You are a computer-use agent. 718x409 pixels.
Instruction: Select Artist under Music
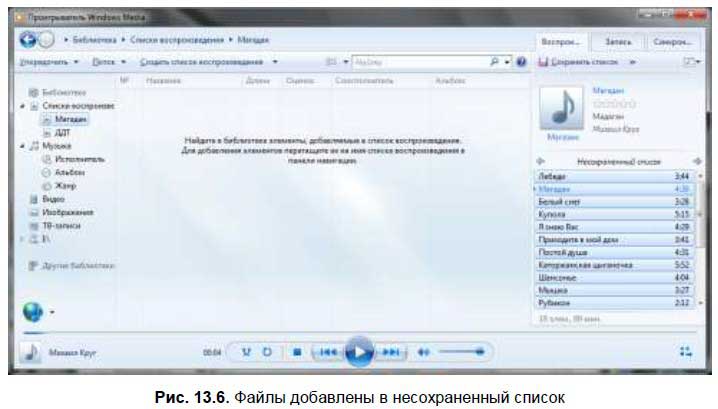[x=80, y=159]
